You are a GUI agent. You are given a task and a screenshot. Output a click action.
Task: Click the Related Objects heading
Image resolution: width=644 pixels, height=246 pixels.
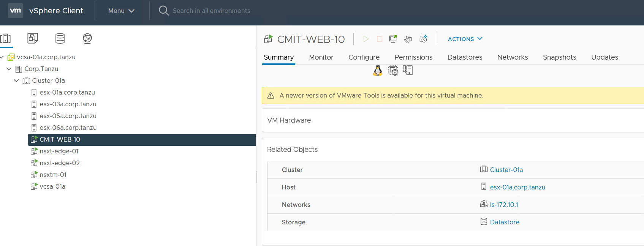pyautogui.click(x=292, y=150)
